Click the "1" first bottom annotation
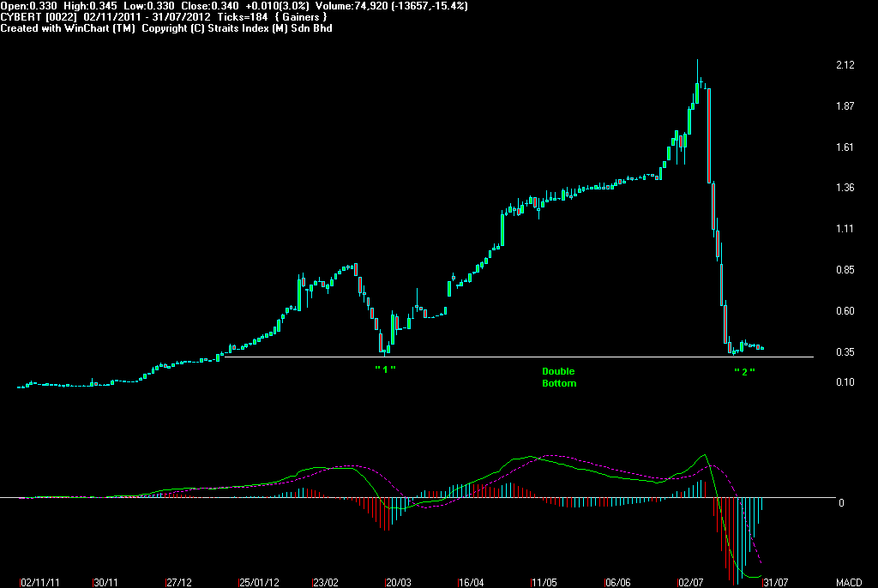 click(x=385, y=369)
